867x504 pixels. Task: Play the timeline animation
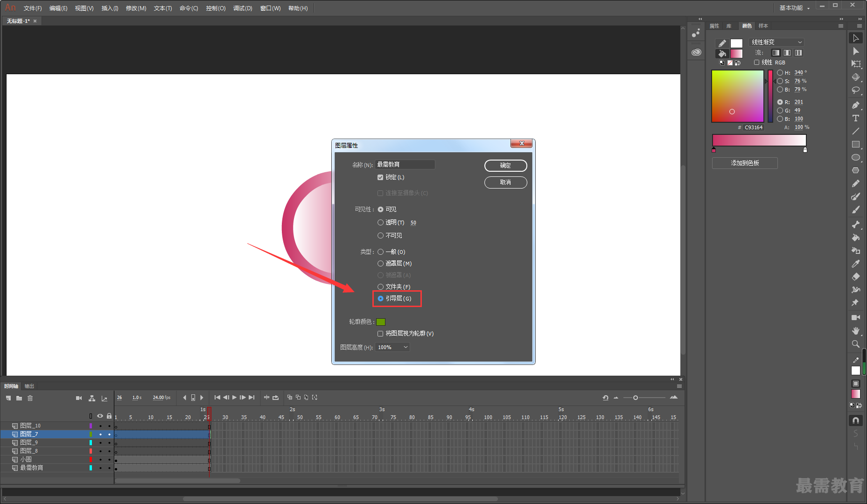(x=234, y=398)
